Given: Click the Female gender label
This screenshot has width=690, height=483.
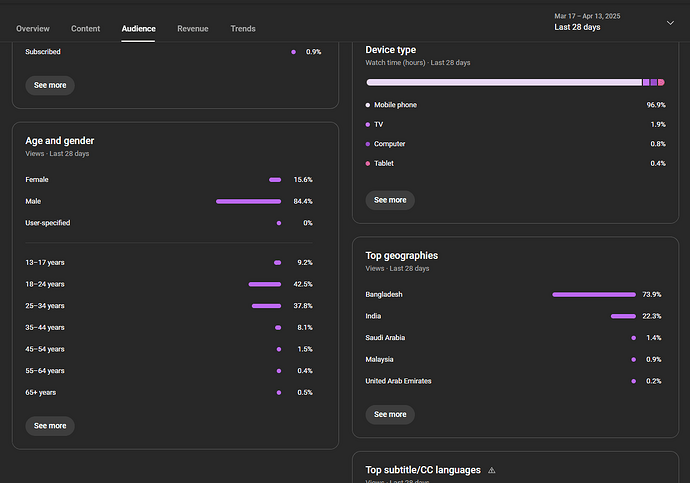Looking at the screenshot, I should [37, 179].
